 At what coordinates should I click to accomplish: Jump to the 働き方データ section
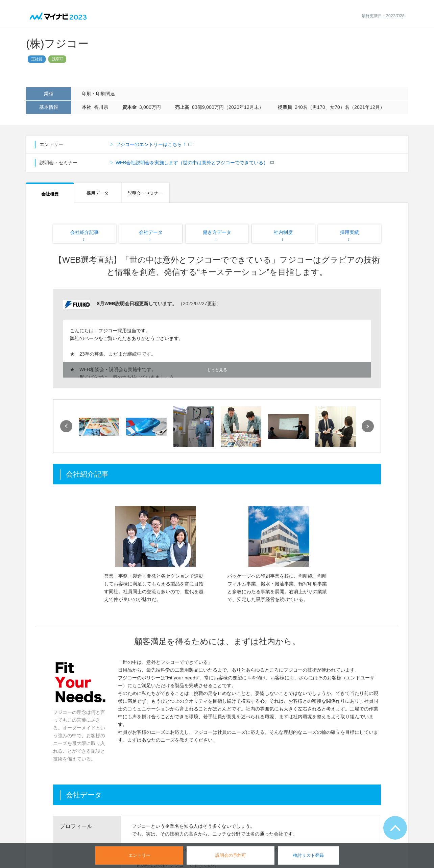pos(217,234)
